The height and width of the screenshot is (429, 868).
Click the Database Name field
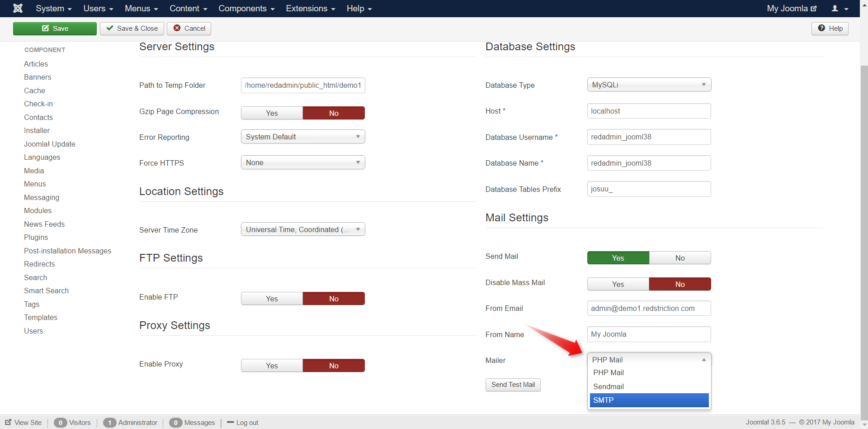[x=649, y=163]
